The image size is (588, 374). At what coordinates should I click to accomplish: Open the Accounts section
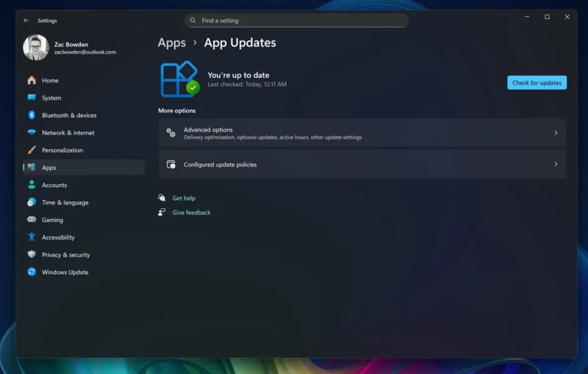(x=84, y=185)
